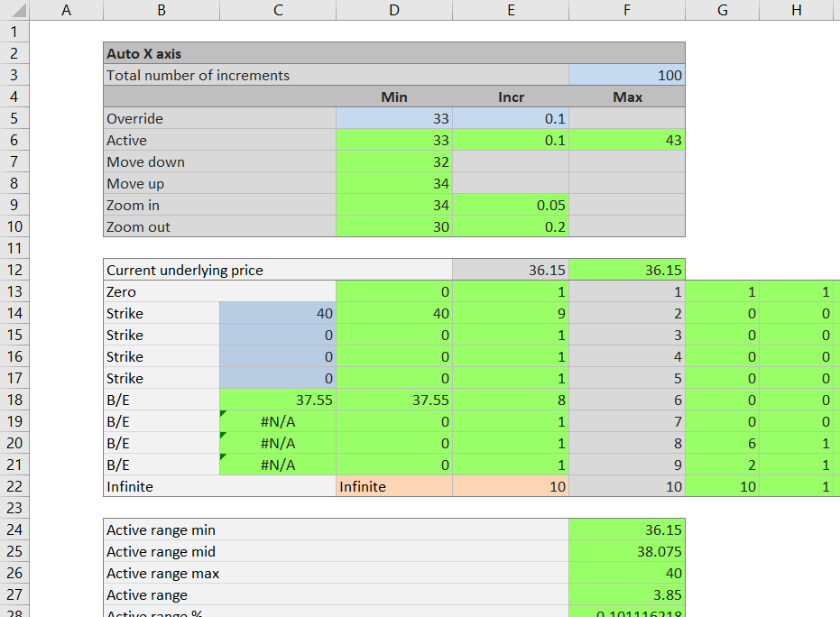
Task: Select Move up Min value 34
Action: 394,183
